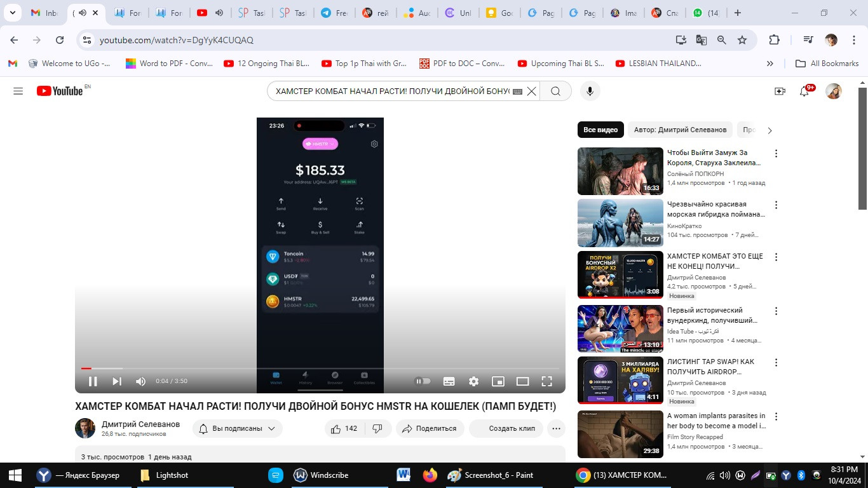
Task: Open options menu for Чрезвычайно красивая морская video
Action: (x=776, y=205)
